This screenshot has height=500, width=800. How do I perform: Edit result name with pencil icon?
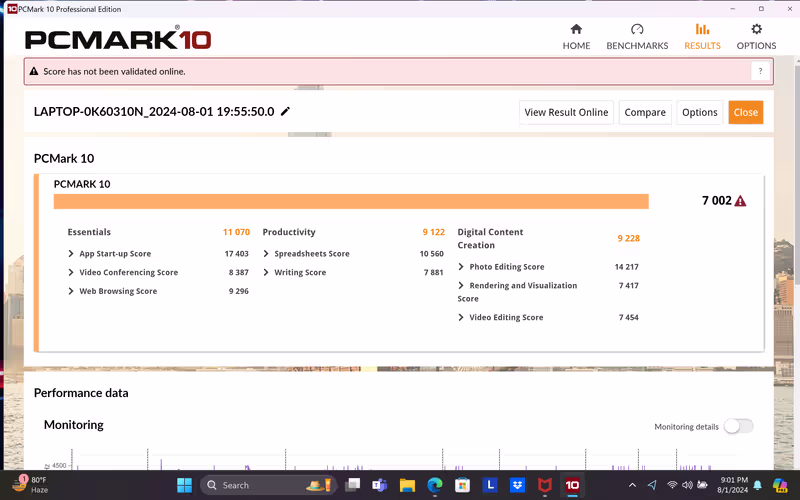click(285, 111)
